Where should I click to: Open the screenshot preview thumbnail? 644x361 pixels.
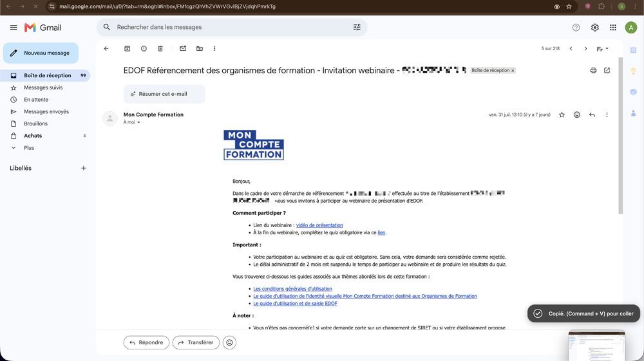596,346
